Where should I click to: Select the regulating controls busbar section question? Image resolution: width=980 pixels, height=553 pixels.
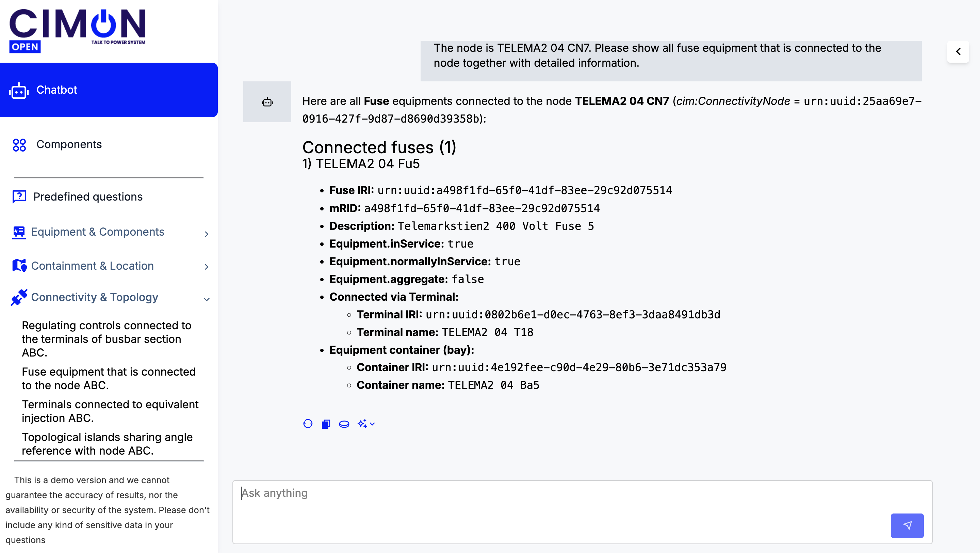click(x=107, y=339)
